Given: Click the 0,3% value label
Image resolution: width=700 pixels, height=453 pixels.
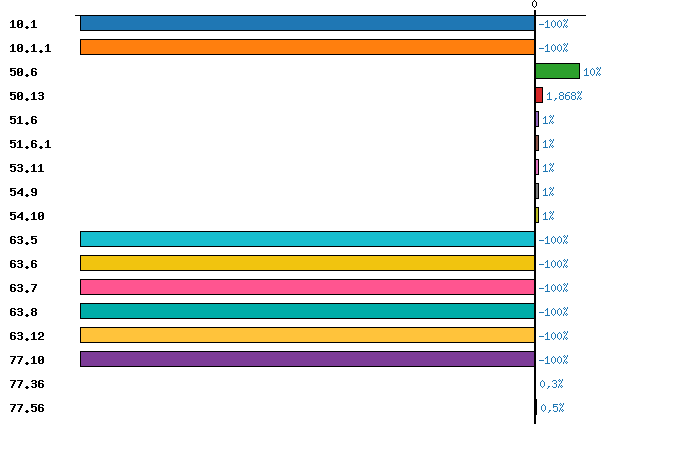Looking at the screenshot, I should [551, 384].
